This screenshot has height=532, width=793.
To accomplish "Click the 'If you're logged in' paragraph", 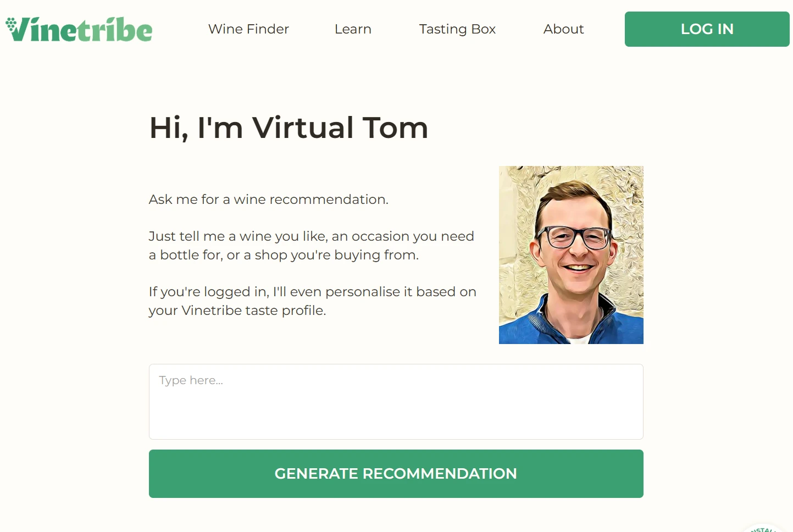I will [x=312, y=301].
